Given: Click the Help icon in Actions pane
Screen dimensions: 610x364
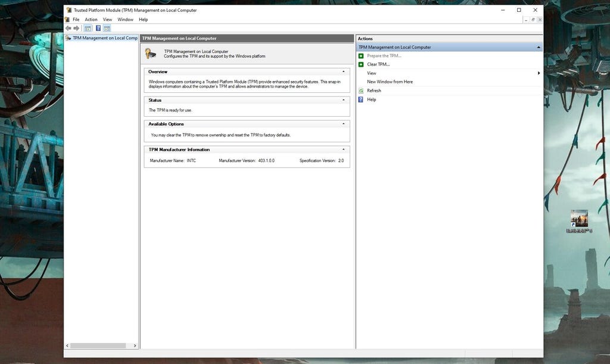Looking at the screenshot, I should (x=361, y=99).
